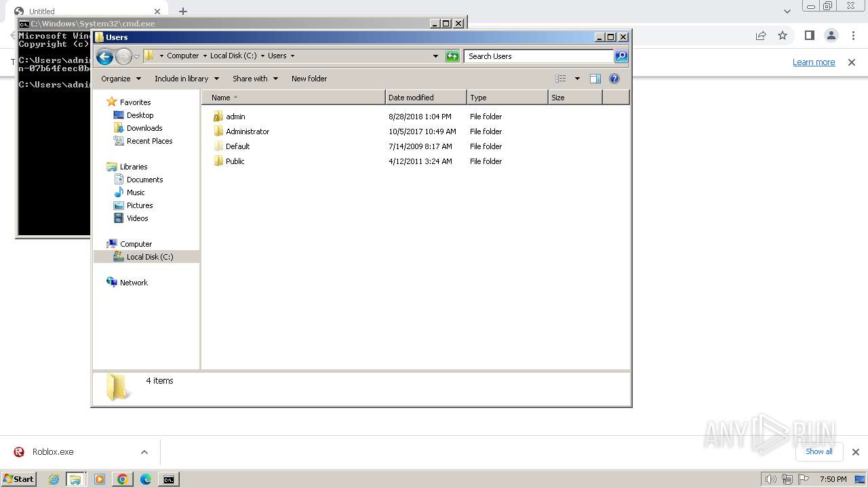The image size is (868, 488).
Task: Sort by the Type column header
Action: click(507, 98)
